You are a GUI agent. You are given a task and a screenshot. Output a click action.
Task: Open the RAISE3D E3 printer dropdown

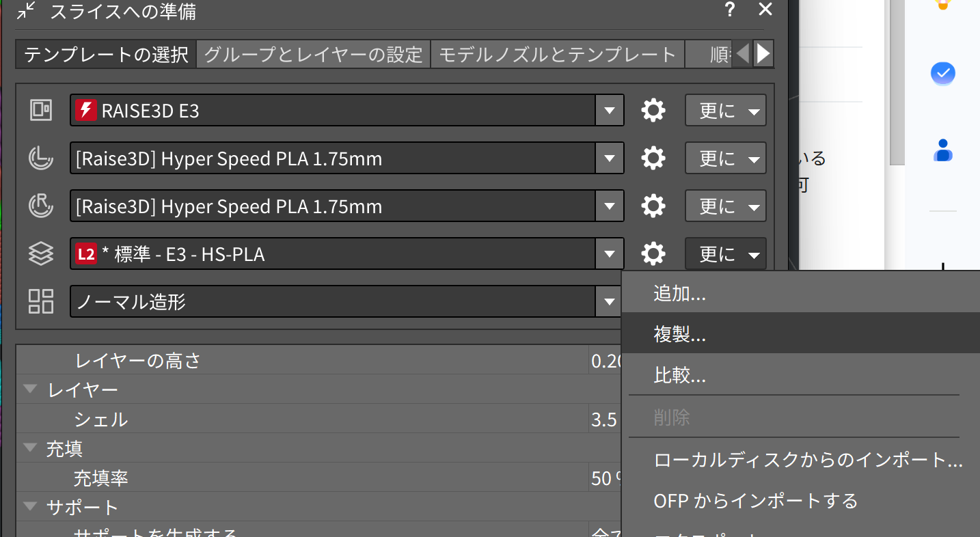(609, 110)
